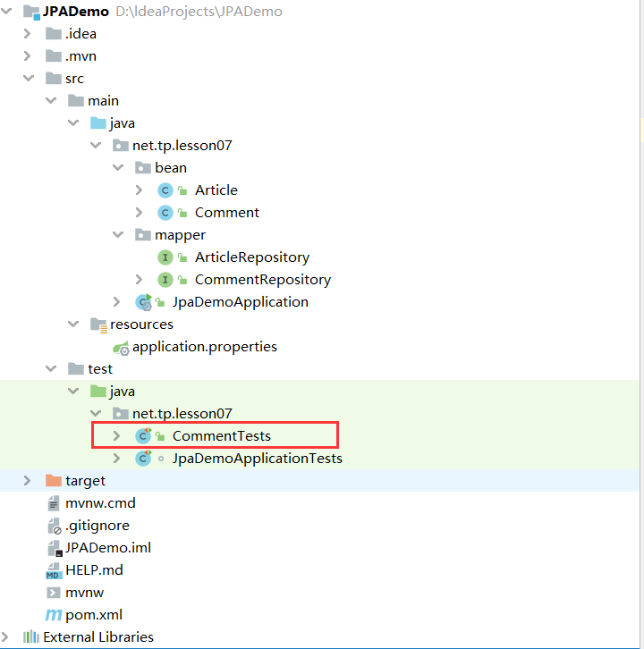Image resolution: width=644 pixels, height=649 pixels.
Task: Expand the target folder
Action: click(x=28, y=481)
